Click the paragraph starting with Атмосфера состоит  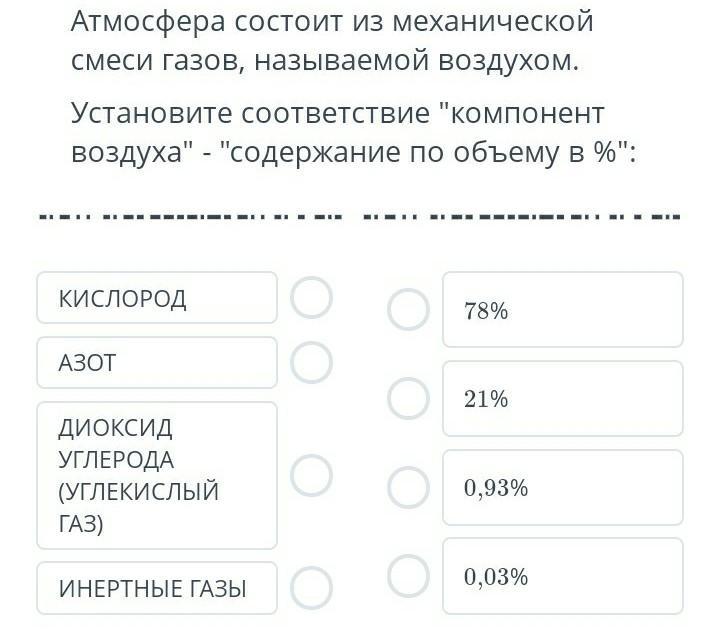coord(332,41)
